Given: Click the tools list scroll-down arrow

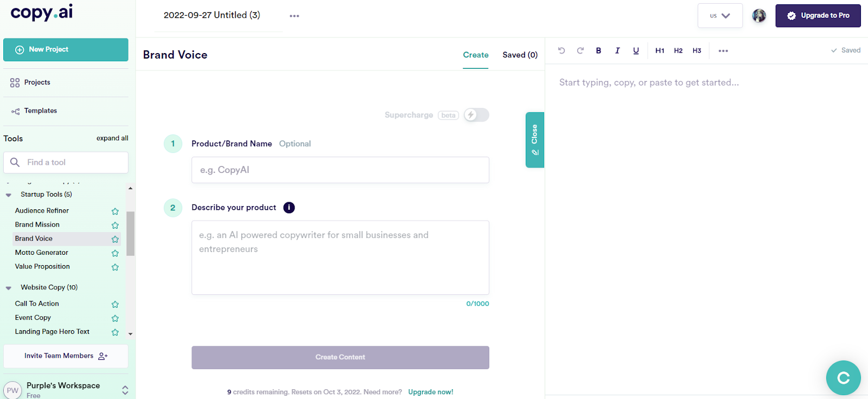Looking at the screenshot, I should (130, 334).
